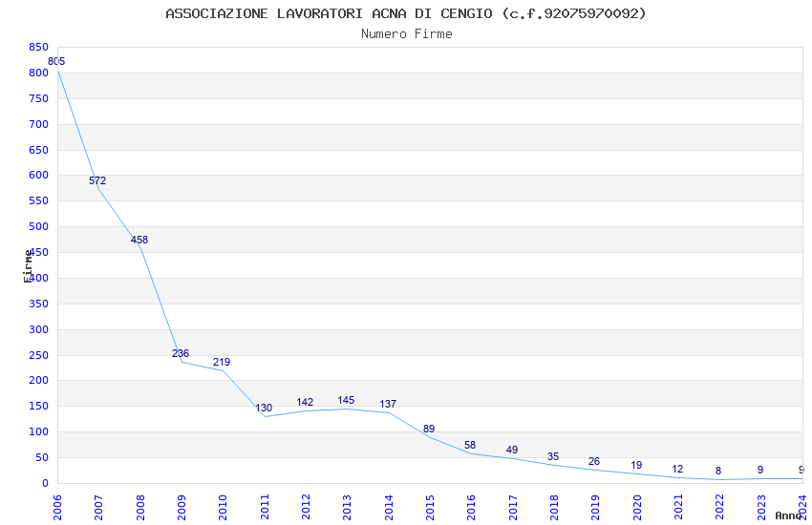
Task: Click the y-axis value 0
Action: [46, 484]
